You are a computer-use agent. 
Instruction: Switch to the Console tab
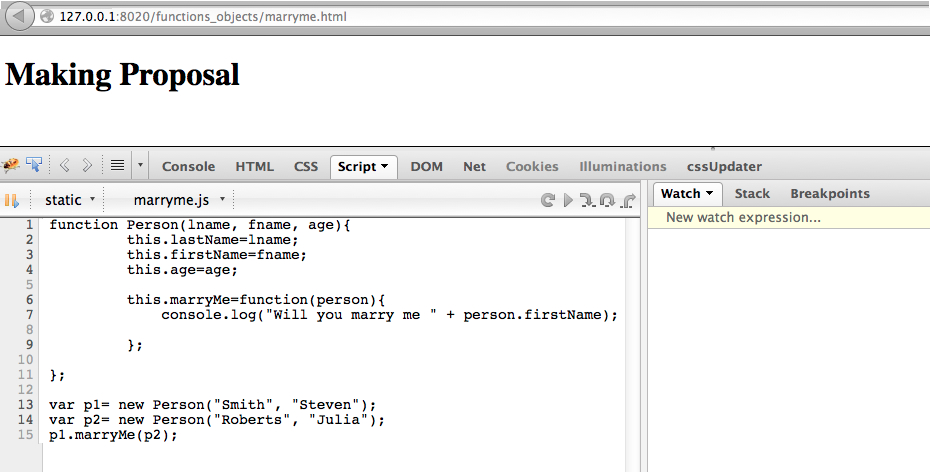[188, 167]
